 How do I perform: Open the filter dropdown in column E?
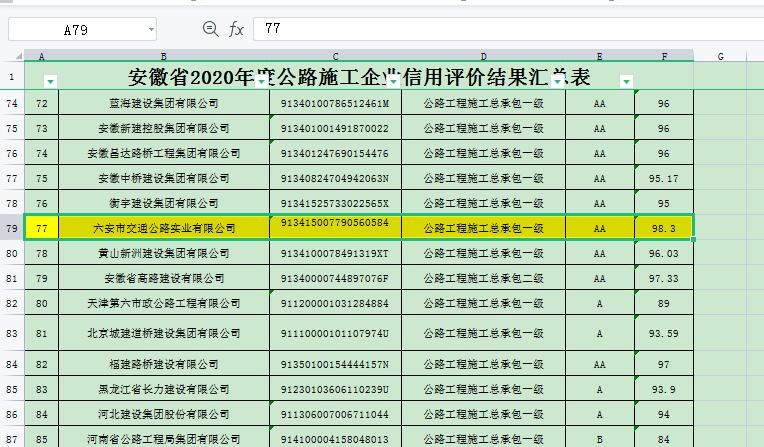click(626, 81)
